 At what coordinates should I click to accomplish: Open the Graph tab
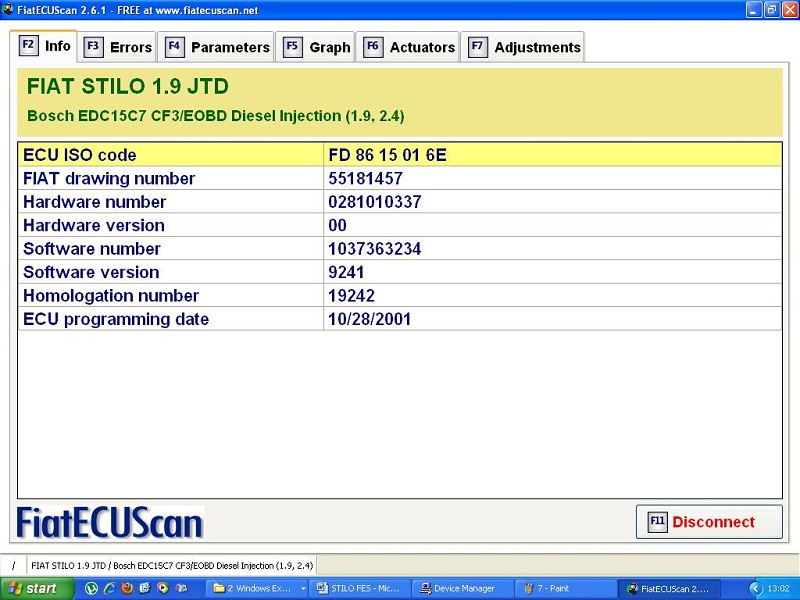click(318, 47)
